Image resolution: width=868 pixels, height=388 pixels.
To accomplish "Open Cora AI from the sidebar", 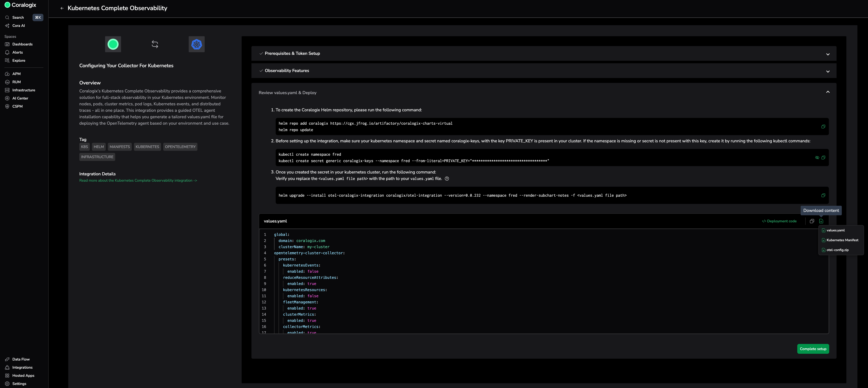I will coord(19,26).
